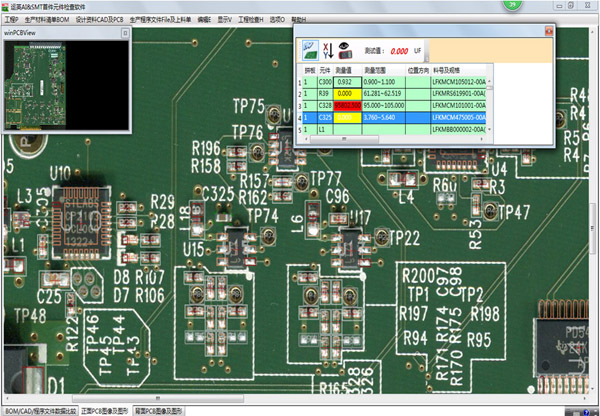Switch to 正面PCB图像及图形 tab
600x416 pixels.
(x=104, y=410)
